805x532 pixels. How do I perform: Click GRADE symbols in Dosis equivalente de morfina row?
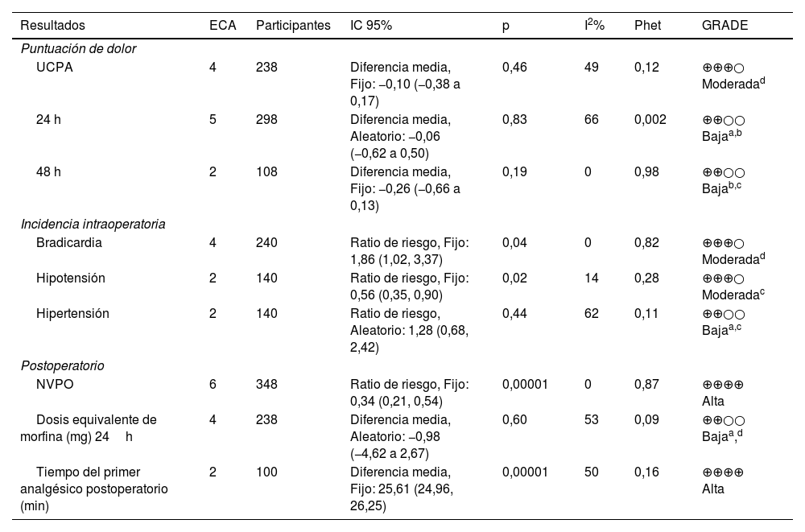point(723,420)
